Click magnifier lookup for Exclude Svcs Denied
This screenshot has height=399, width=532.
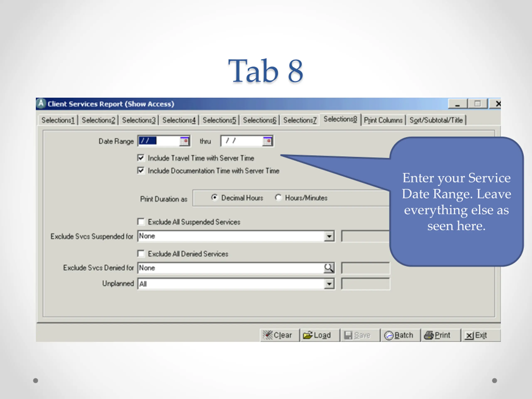(329, 268)
